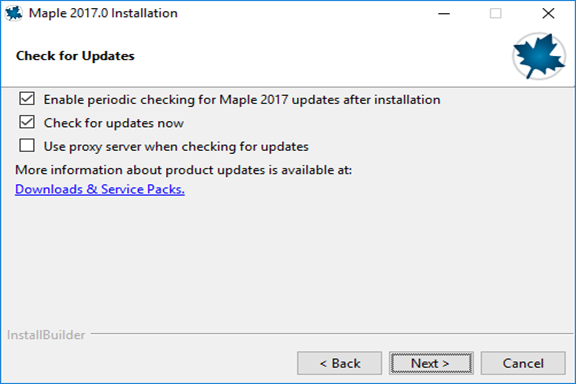The image size is (576, 384).
Task: Click the disabled maximize window icon
Action: point(496,14)
